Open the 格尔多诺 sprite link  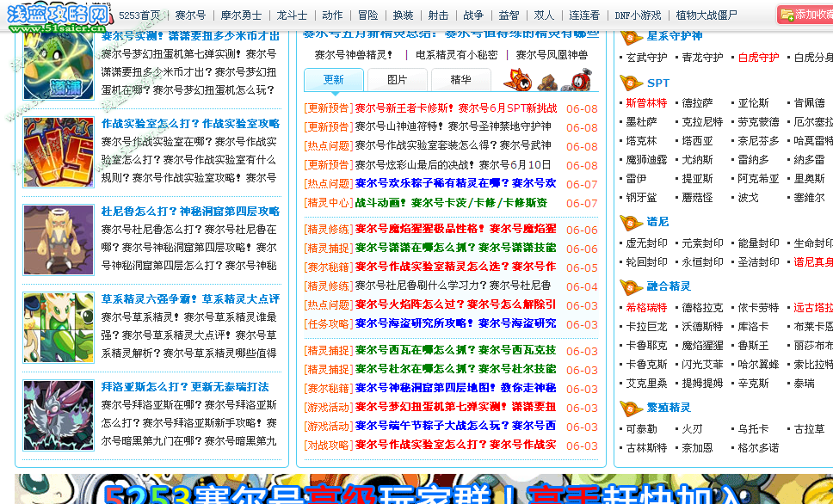(x=758, y=448)
